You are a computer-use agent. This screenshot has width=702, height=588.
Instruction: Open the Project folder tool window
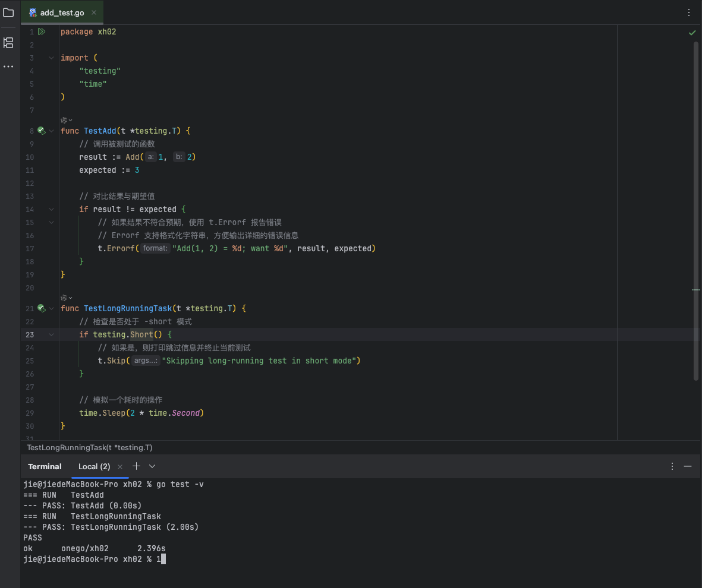click(x=8, y=12)
